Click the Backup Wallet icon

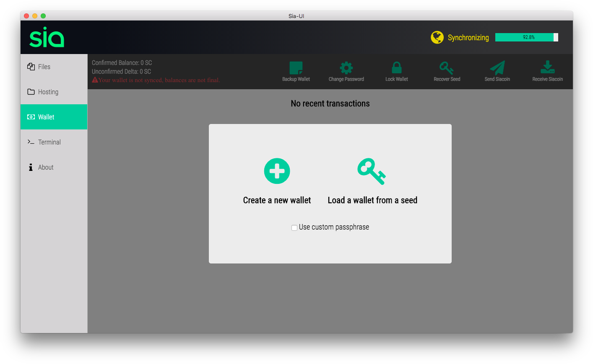click(x=296, y=67)
